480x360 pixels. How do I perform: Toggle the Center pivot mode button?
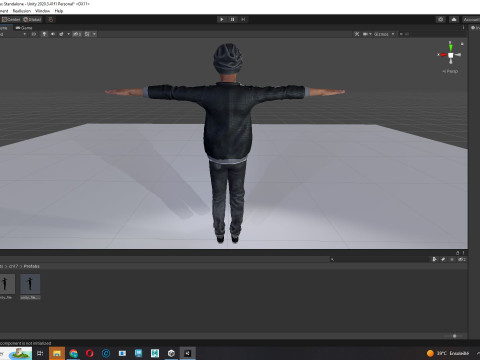tap(11, 19)
